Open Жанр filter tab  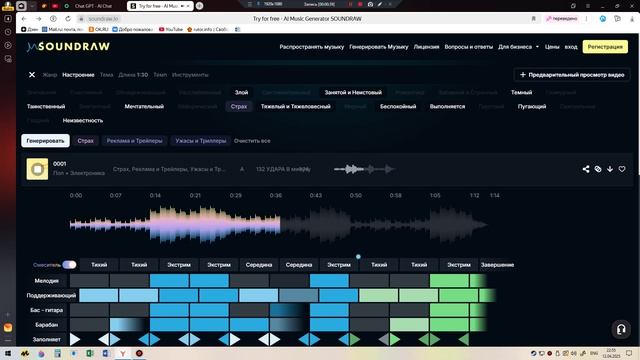50,75
